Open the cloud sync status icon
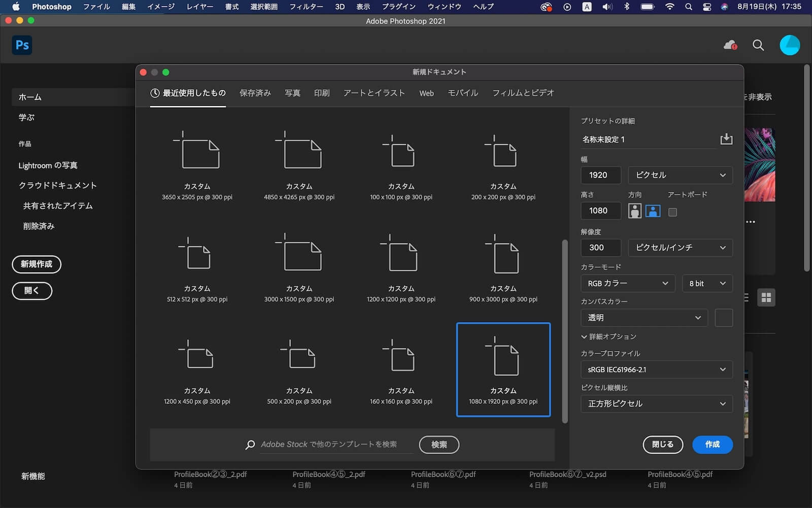The width and height of the screenshot is (812, 508). point(730,45)
